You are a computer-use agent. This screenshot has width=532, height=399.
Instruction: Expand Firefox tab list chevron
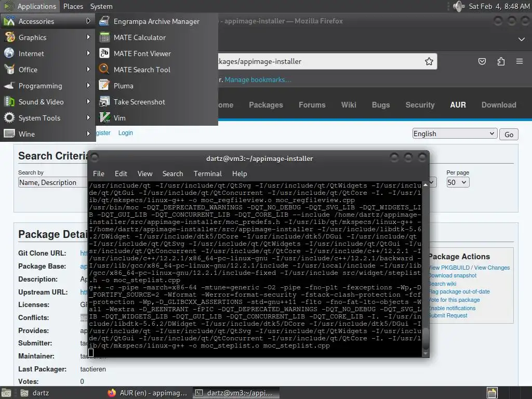click(x=522, y=39)
